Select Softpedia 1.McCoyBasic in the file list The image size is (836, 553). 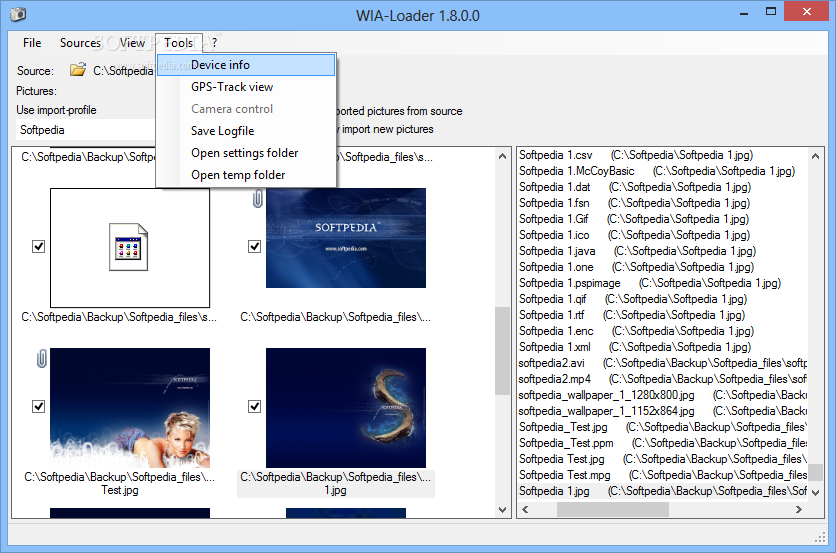(x=663, y=171)
